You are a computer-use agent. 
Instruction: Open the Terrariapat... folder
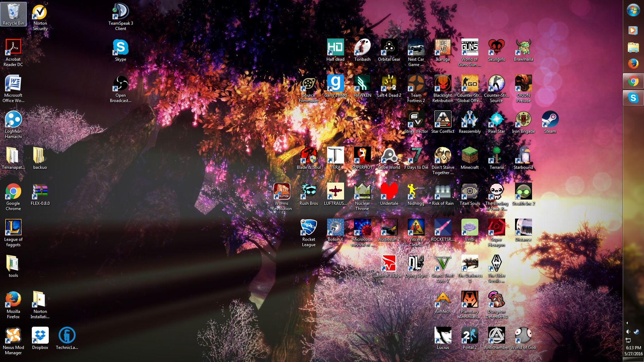coord(13,158)
